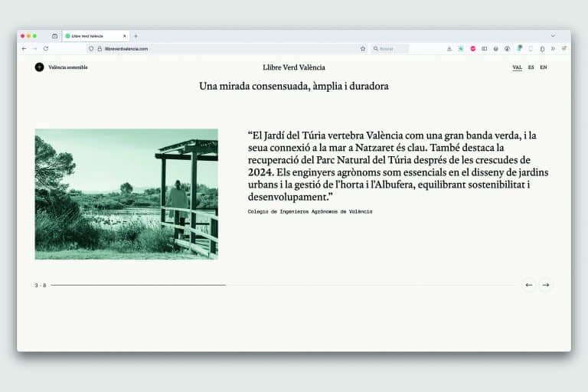The image size is (588, 392).
Task: Click the quote carousel progress bar
Action: tap(283, 285)
